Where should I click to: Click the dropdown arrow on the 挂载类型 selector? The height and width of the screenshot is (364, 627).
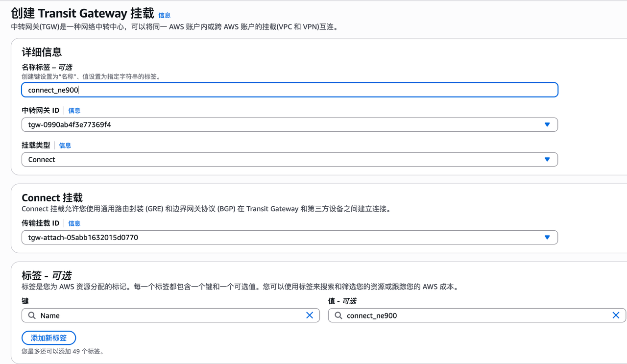click(547, 159)
